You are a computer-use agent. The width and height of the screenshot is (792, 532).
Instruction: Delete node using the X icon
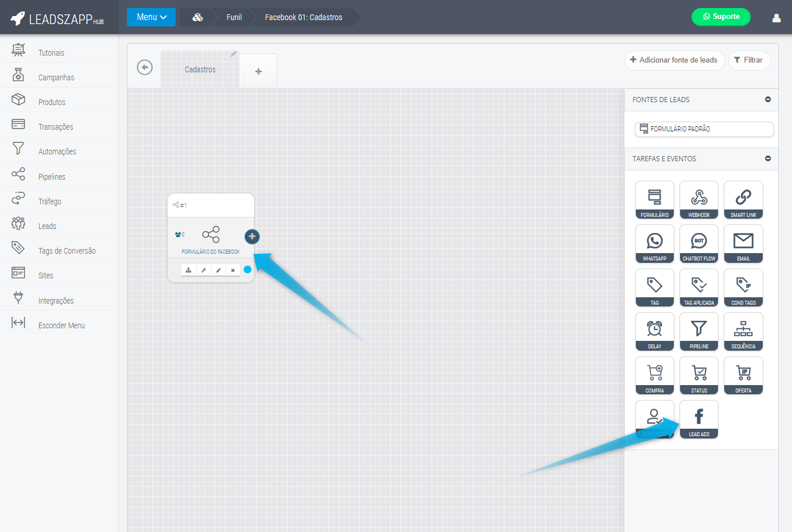coord(232,270)
